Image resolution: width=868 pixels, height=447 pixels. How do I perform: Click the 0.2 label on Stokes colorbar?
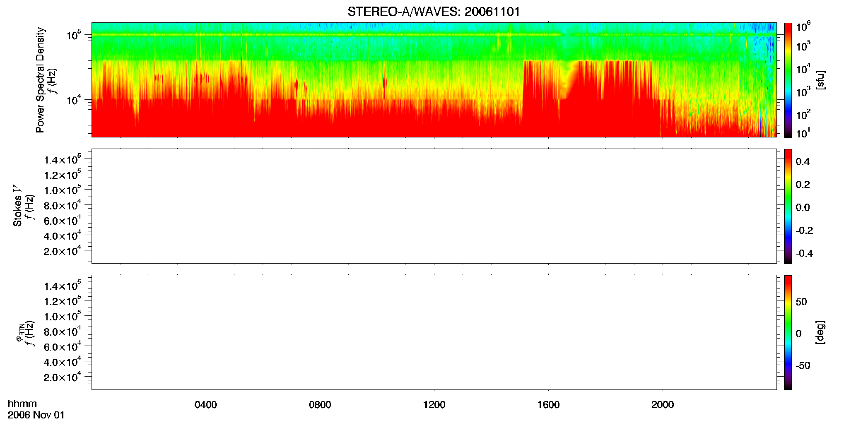pyautogui.click(x=803, y=185)
